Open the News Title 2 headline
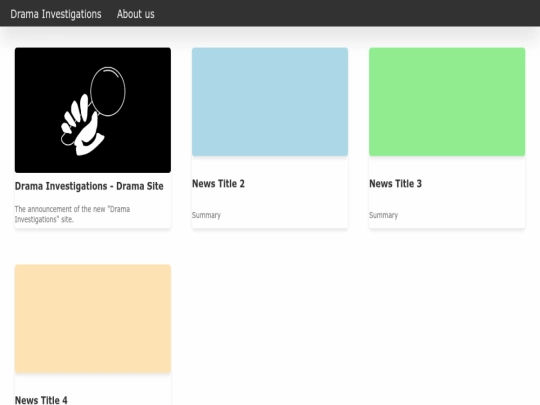 click(218, 184)
